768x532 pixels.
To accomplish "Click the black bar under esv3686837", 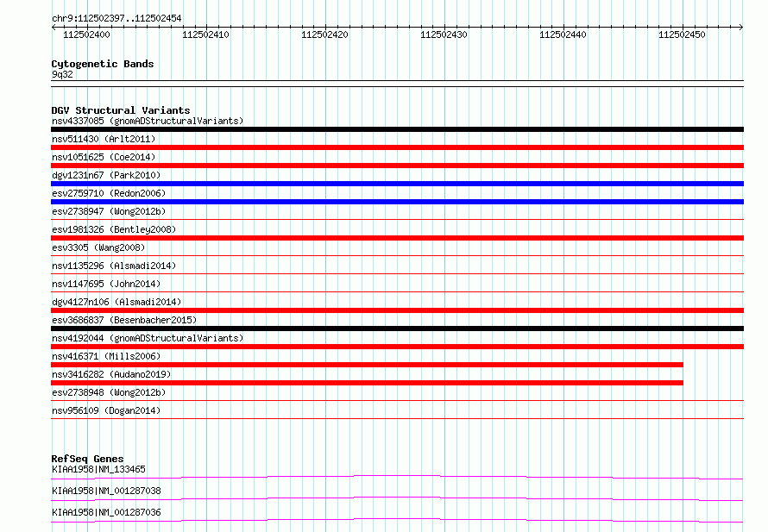I will [x=397, y=329].
